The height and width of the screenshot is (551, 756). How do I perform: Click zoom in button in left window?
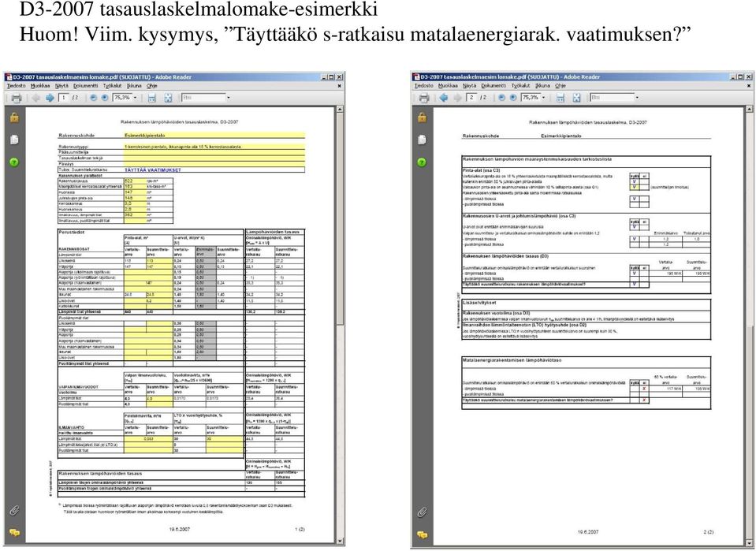(105, 98)
